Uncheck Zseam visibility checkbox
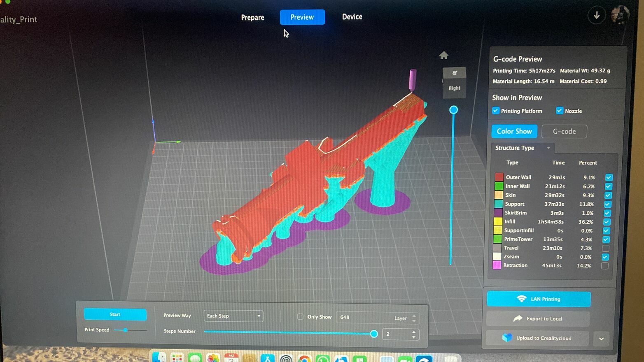The width and height of the screenshot is (644, 362). coord(605,257)
